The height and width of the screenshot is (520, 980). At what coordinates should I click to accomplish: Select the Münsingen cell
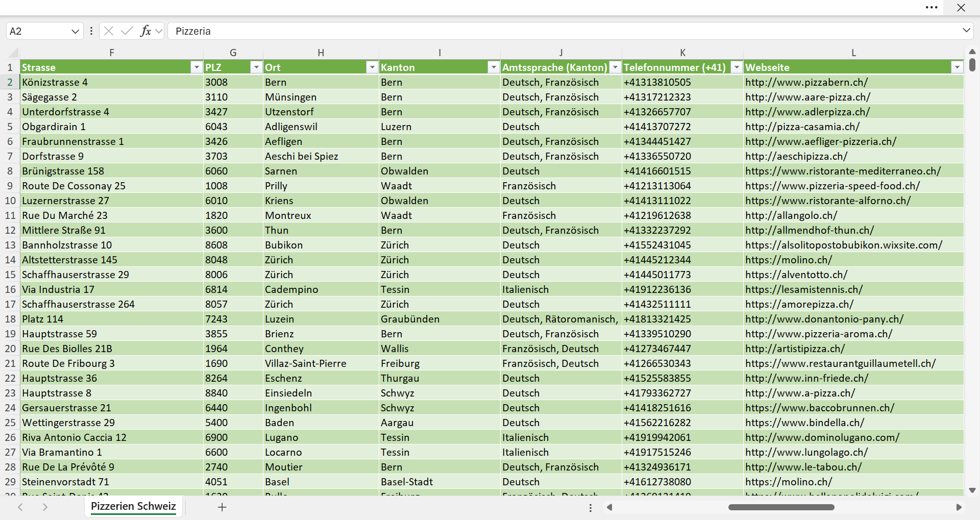pyautogui.click(x=321, y=97)
